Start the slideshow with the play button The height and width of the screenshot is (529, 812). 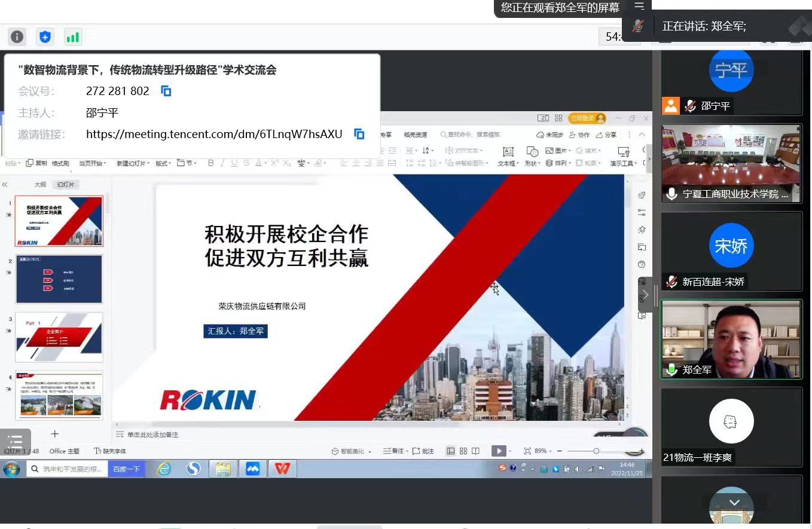tap(498, 451)
